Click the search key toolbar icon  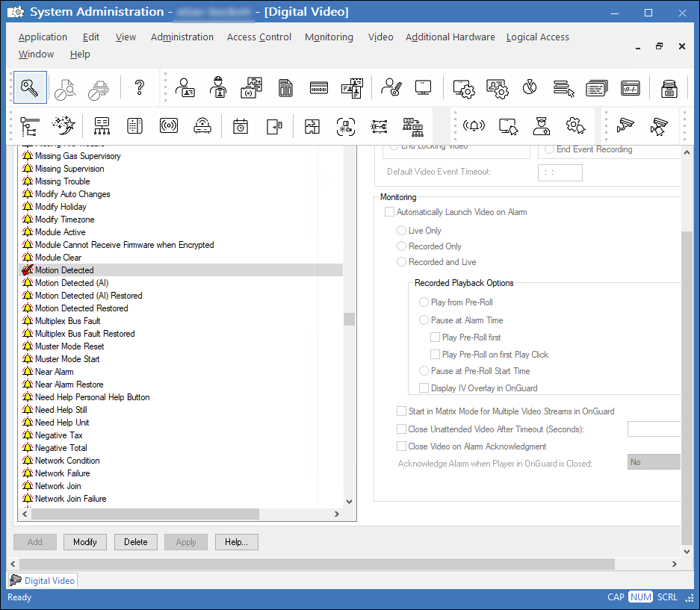point(30,87)
